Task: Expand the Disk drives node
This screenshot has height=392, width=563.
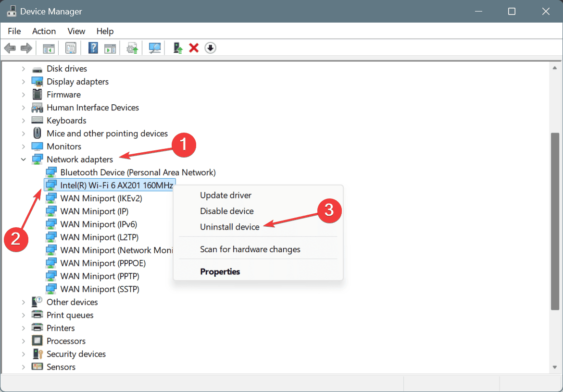Action: point(24,69)
